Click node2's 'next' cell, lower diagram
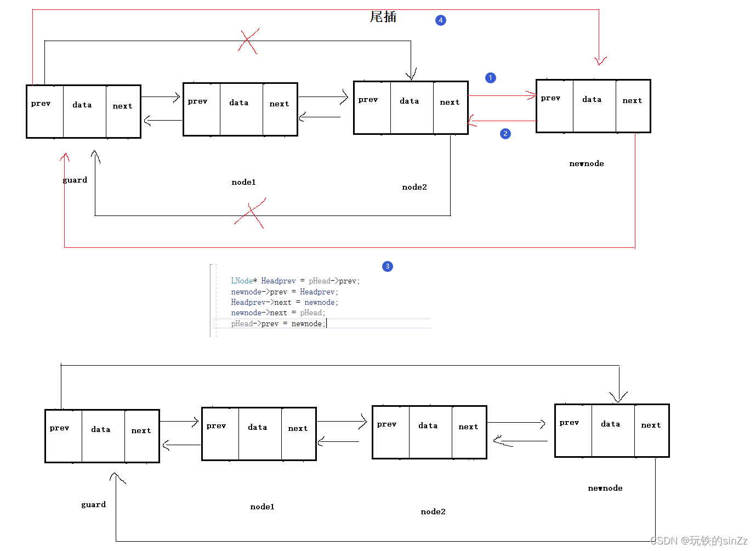The width and height of the screenshot is (756, 551). tap(469, 432)
